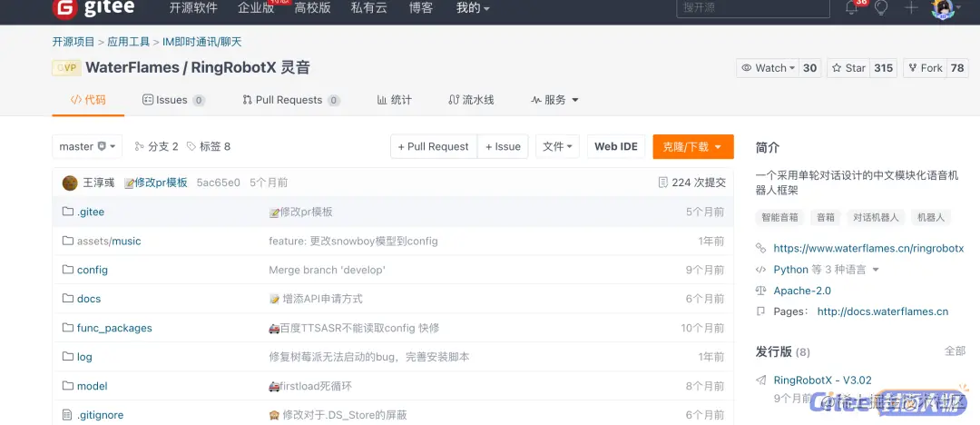Viewport: 980px width, 425px height.
Task: Open the notifications bell icon
Action: [851, 7]
